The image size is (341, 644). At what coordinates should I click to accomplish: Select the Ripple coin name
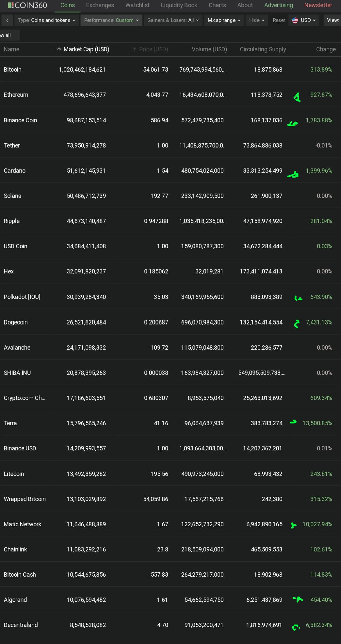click(x=12, y=221)
